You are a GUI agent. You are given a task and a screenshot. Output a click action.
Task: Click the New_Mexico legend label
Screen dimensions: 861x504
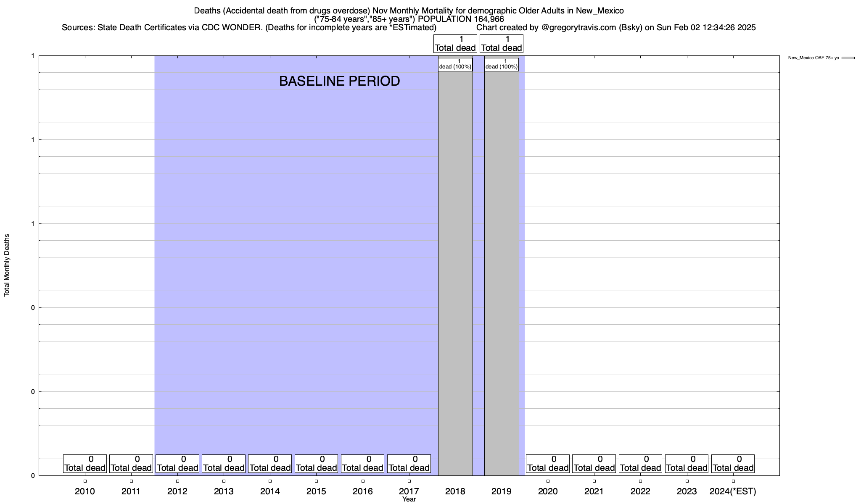point(813,58)
